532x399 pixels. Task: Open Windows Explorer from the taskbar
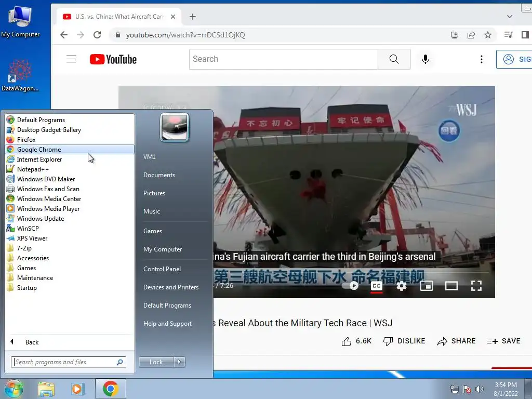(46, 389)
